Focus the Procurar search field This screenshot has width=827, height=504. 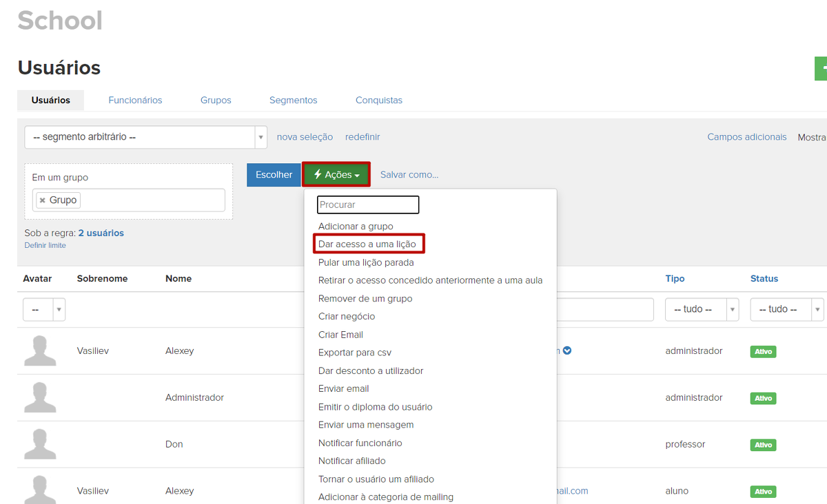[x=368, y=204]
